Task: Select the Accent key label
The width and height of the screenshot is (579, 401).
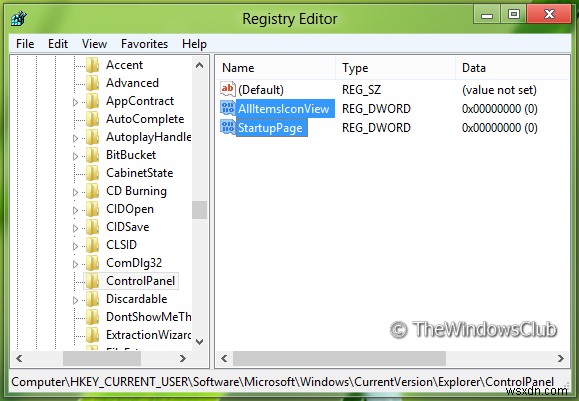Action: click(x=124, y=65)
